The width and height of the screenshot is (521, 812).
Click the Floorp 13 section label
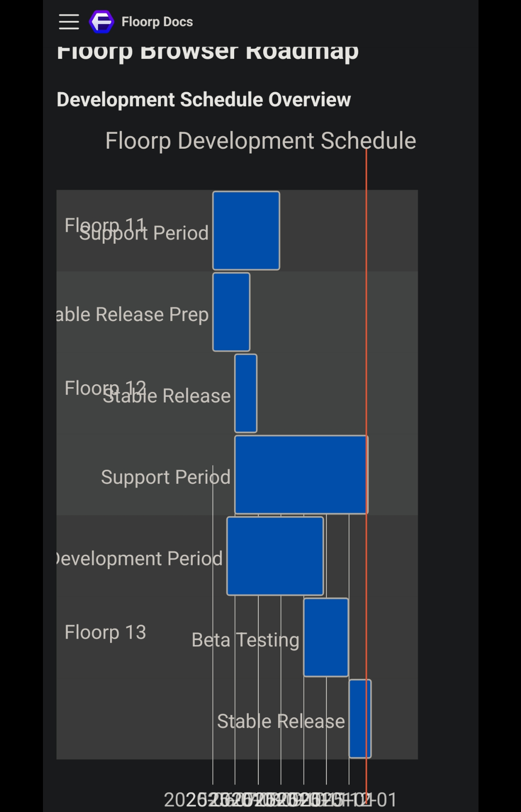(x=105, y=632)
